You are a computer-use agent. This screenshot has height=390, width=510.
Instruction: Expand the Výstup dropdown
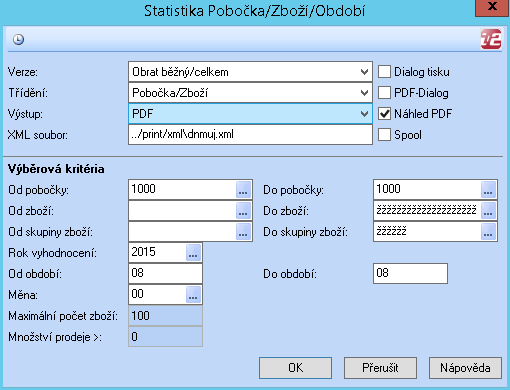coord(365,114)
